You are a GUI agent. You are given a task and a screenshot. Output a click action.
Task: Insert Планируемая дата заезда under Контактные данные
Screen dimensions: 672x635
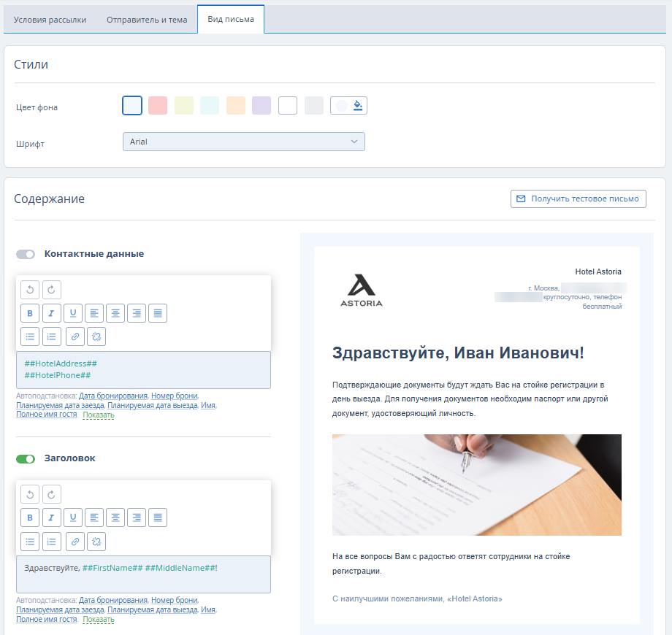(60, 405)
